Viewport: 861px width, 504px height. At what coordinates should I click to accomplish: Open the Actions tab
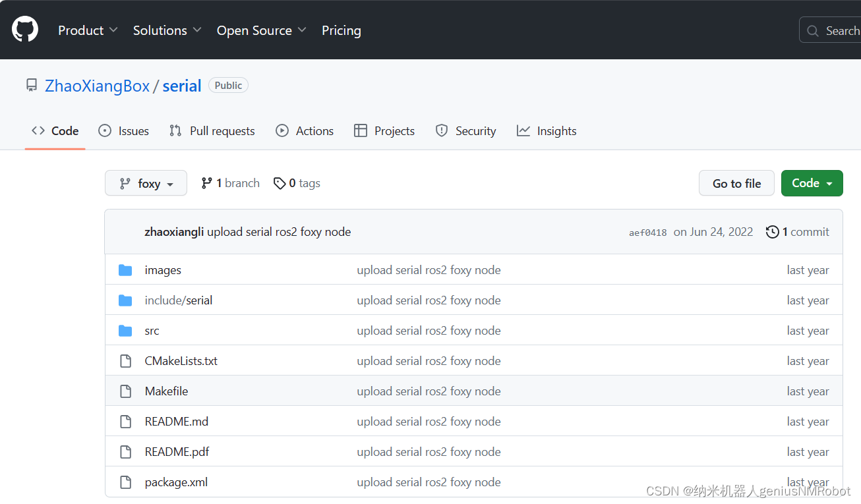[x=305, y=131]
